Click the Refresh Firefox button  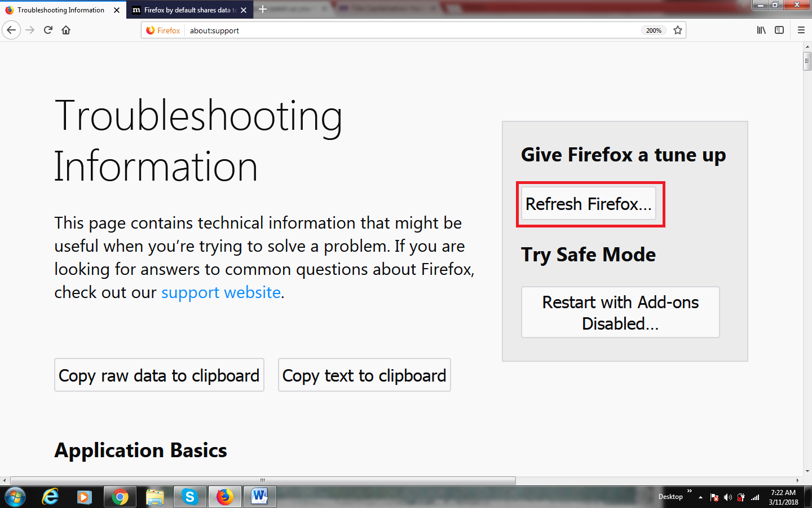(x=589, y=204)
